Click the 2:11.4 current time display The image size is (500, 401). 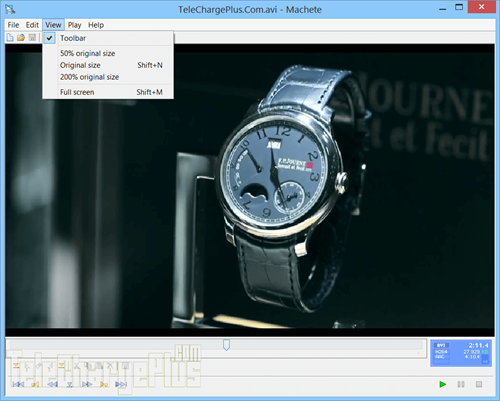coord(478,345)
